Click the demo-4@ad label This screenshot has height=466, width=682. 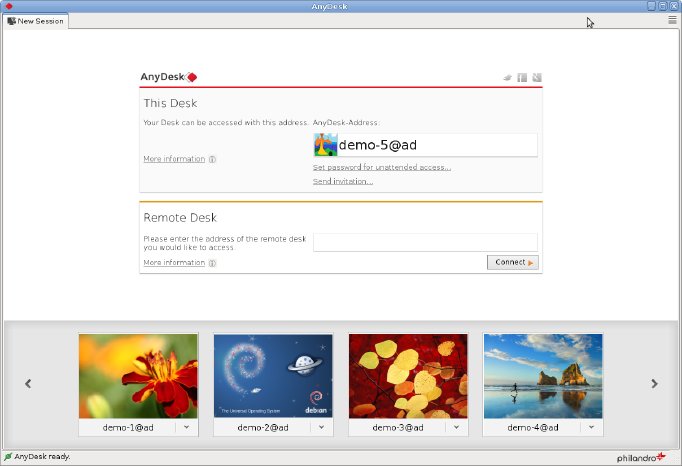click(533, 428)
